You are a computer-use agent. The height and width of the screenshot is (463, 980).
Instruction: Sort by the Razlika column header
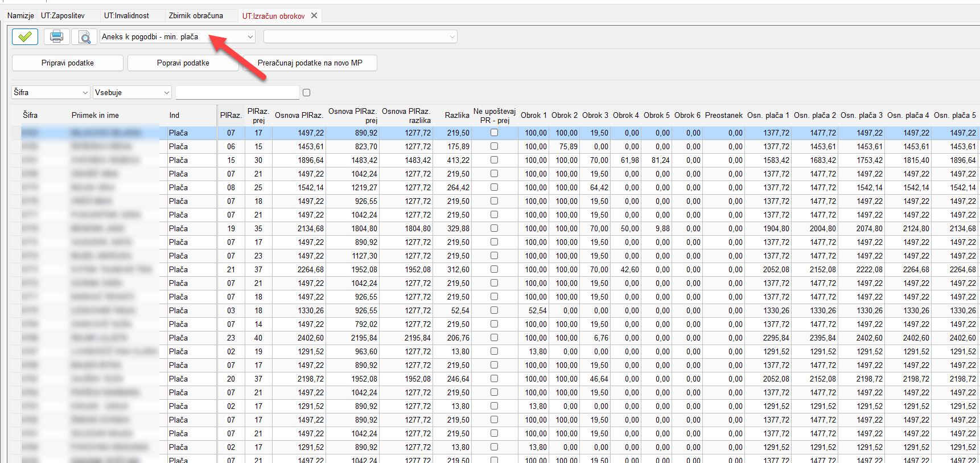(456, 115)
